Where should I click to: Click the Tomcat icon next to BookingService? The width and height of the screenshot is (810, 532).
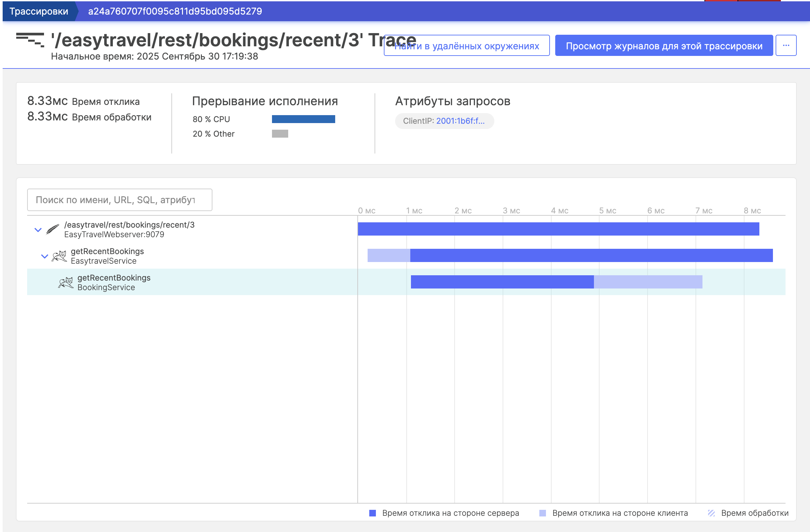[66, 283]
